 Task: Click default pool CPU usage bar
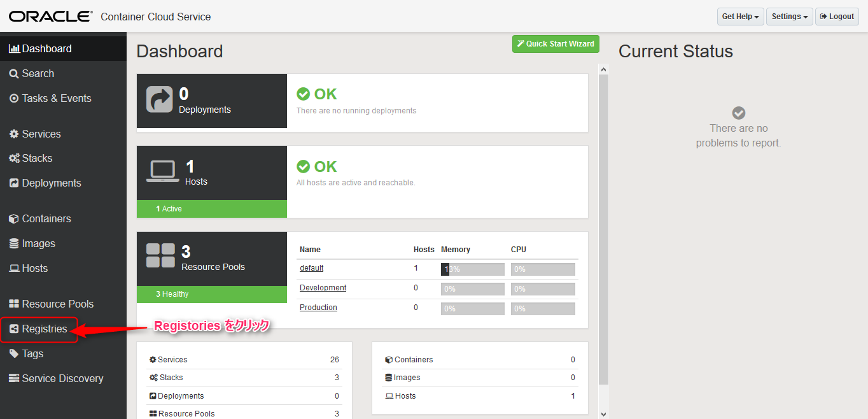(x=543, y=269)
